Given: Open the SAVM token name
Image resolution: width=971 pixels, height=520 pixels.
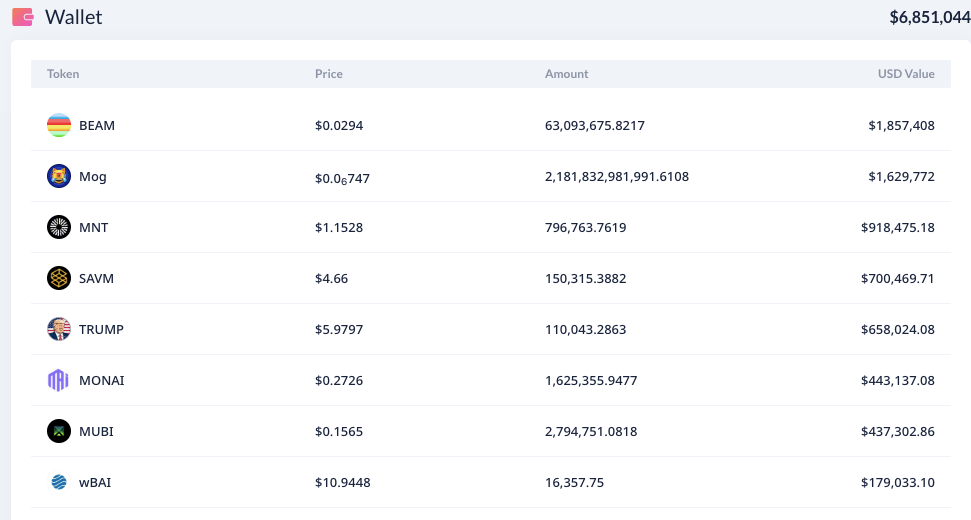Looking at the screenshot, I should 96,279.
